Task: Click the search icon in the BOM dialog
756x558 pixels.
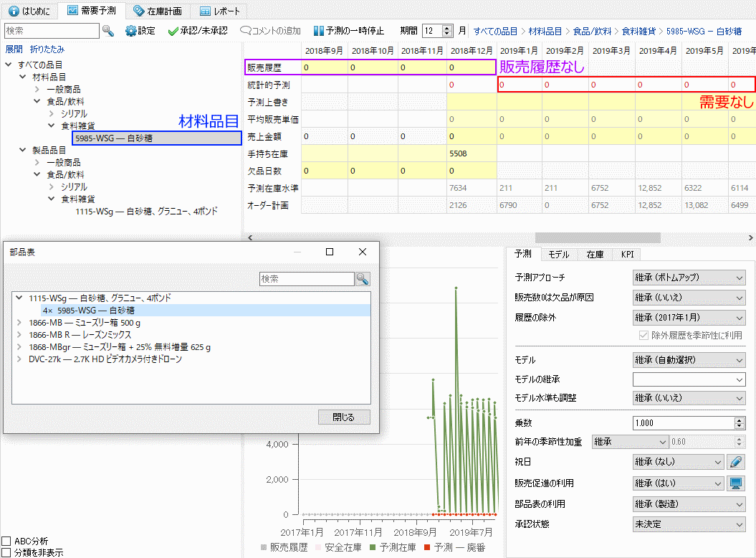Action: pos(363,279)
